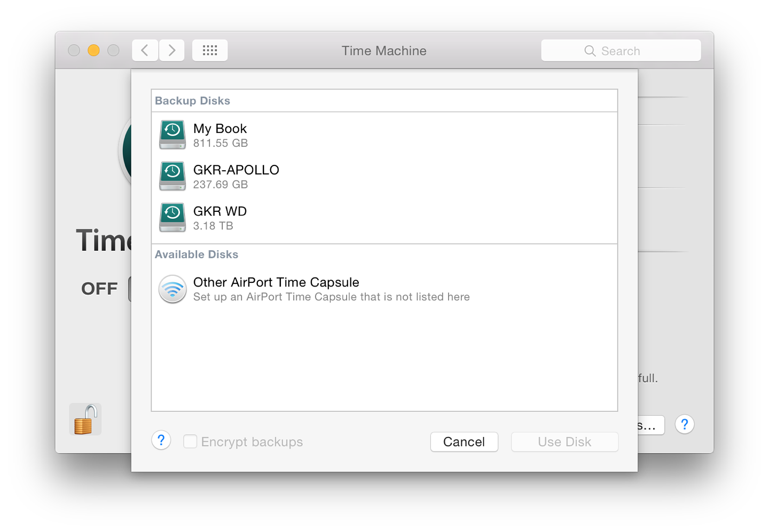
Task: Click the "811.55 GB" size text
Action: point(221,143)
